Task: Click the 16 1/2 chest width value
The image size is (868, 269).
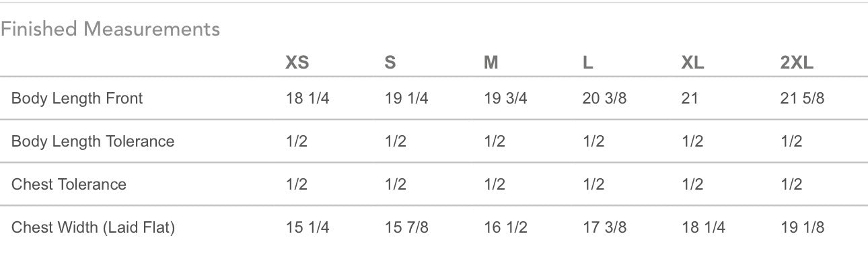Action: coord(505,227)
